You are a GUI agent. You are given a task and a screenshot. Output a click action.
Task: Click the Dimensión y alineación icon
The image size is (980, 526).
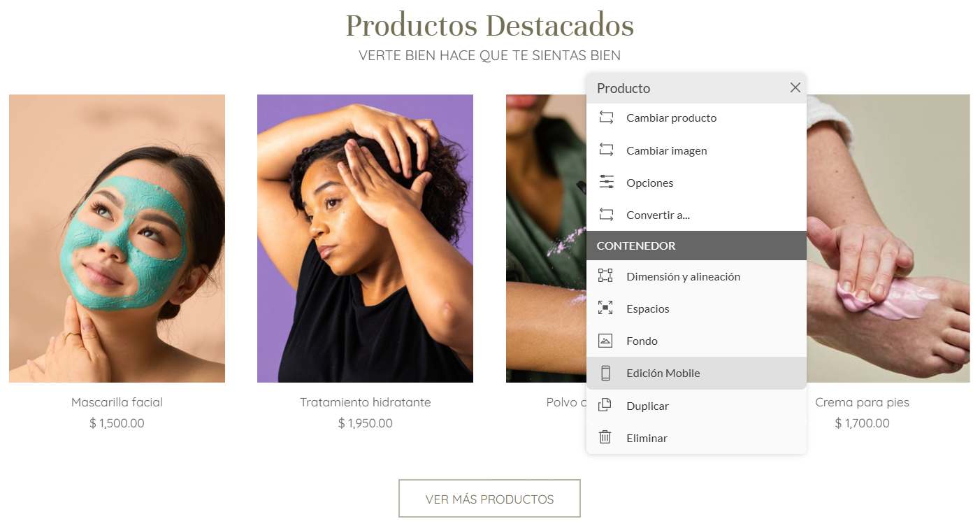[605, 276]
